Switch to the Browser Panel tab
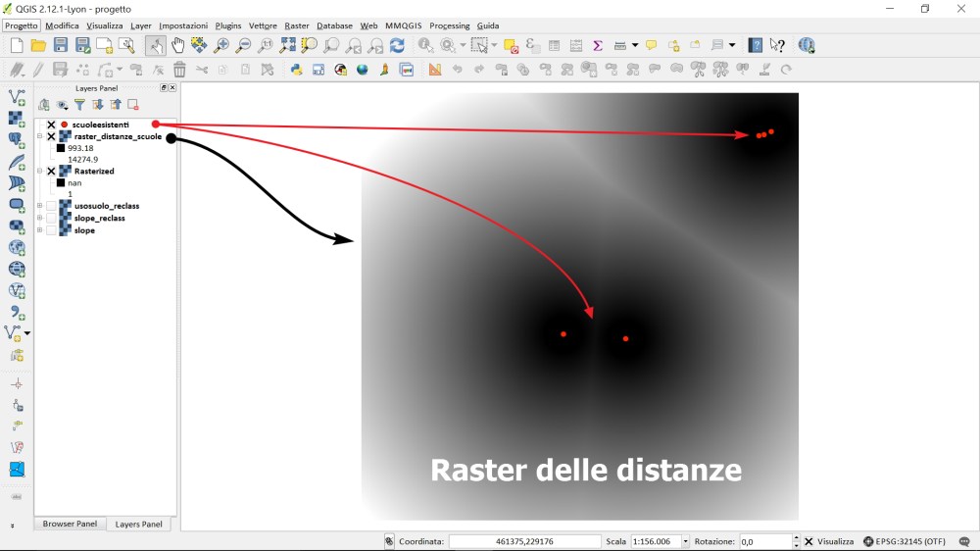Screen dimensions: 980x551 click(70, 525)
